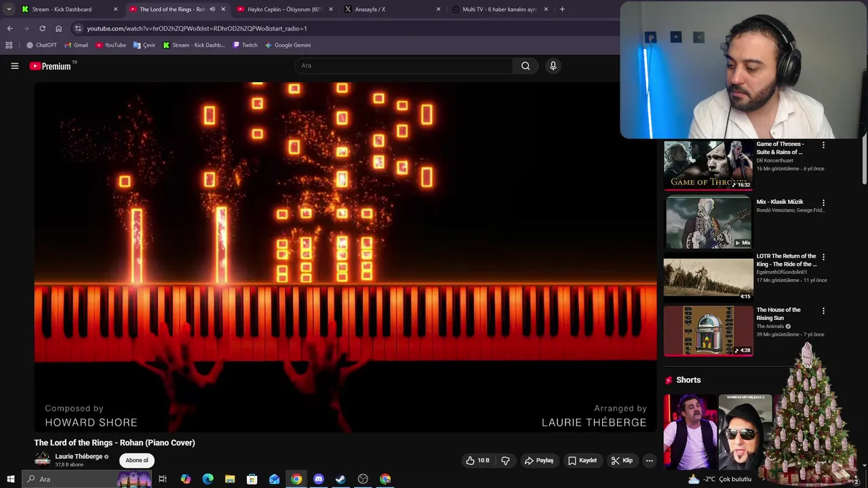Open OBS Studio from taskbar
Image resolution: width=868 pixels, height=488 pixels.
tap(363, 479)
